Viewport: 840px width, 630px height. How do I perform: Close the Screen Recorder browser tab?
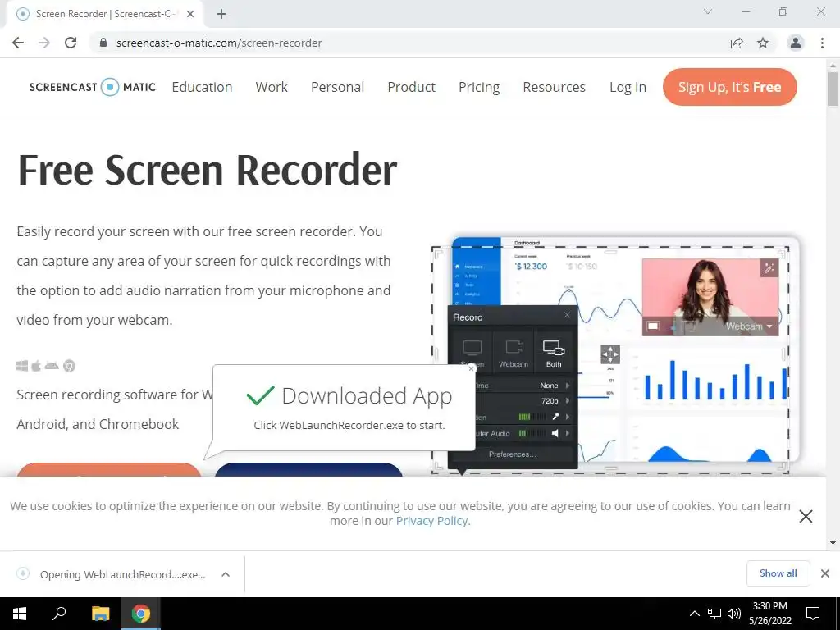pos(190,14)
